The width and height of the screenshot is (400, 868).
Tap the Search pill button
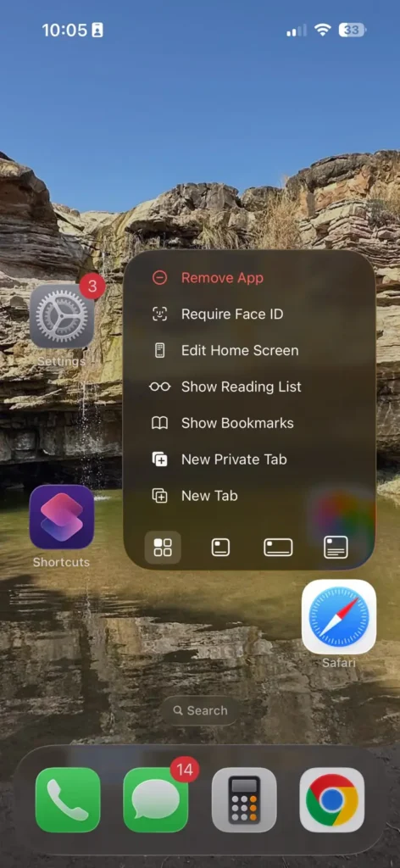click(x=200, y=711)
